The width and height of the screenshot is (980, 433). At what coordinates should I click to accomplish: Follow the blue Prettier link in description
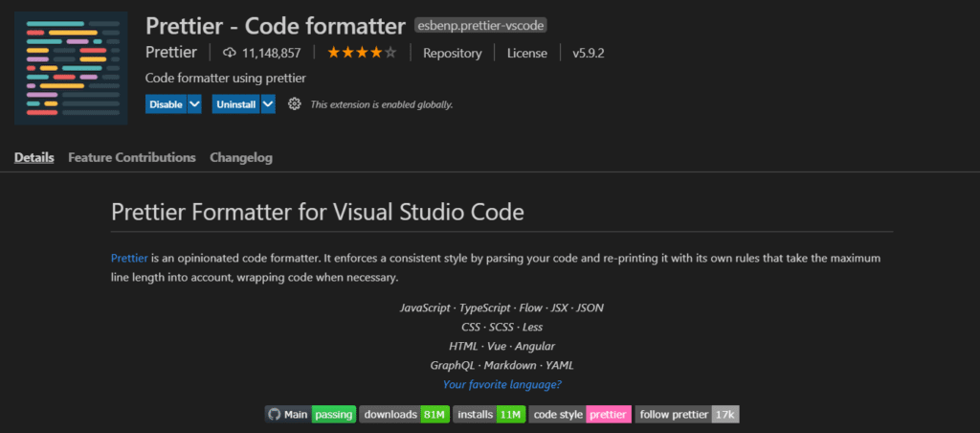[129, 258]
